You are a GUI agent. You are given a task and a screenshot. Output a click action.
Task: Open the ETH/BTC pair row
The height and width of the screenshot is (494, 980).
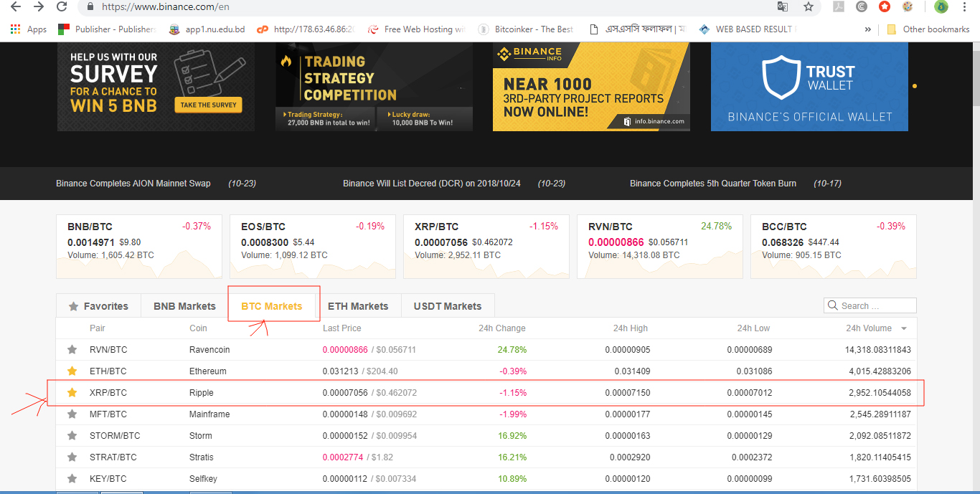(x=486, y=371)
